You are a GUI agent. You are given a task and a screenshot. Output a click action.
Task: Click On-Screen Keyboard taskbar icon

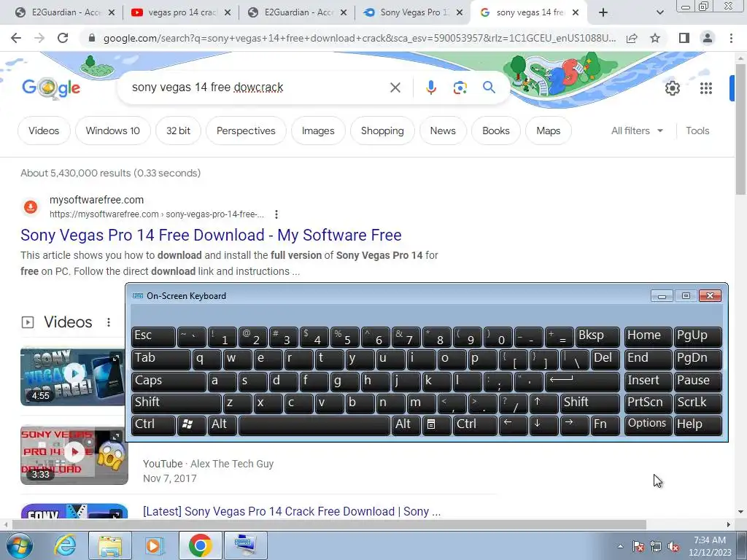pos(245,545)
